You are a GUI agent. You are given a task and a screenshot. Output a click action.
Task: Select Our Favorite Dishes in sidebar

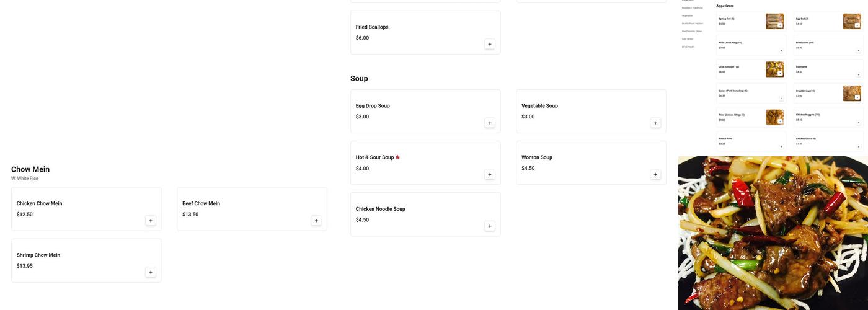click(692, 31)
